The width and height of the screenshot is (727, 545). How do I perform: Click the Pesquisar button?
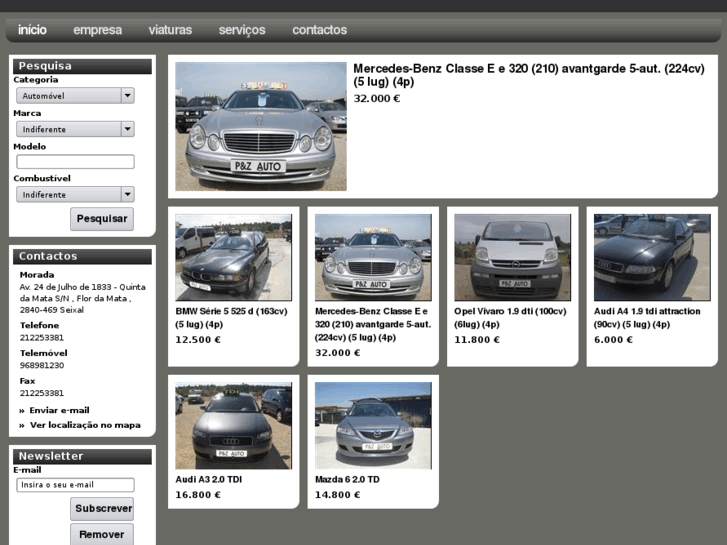[102, 219]
